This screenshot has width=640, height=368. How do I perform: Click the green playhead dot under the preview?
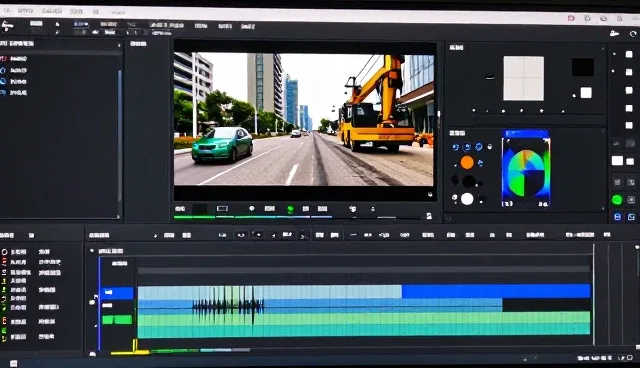pyautogui.click(x=290, y=210)
